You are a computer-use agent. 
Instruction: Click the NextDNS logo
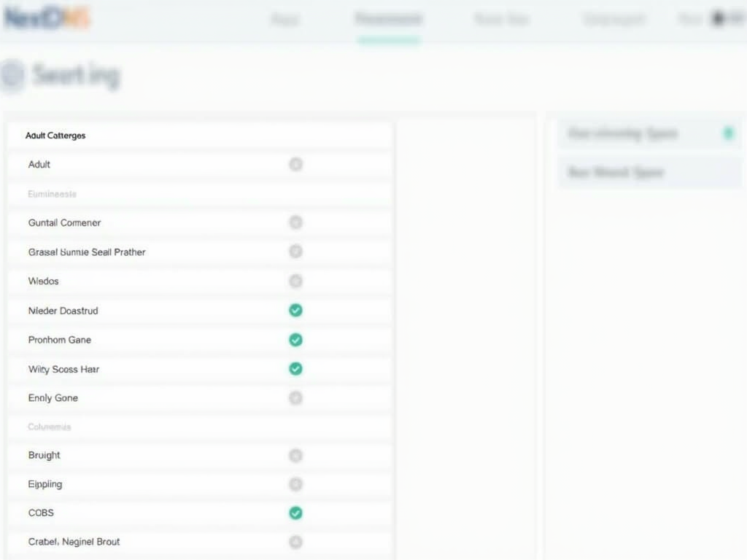pos(47,18)
